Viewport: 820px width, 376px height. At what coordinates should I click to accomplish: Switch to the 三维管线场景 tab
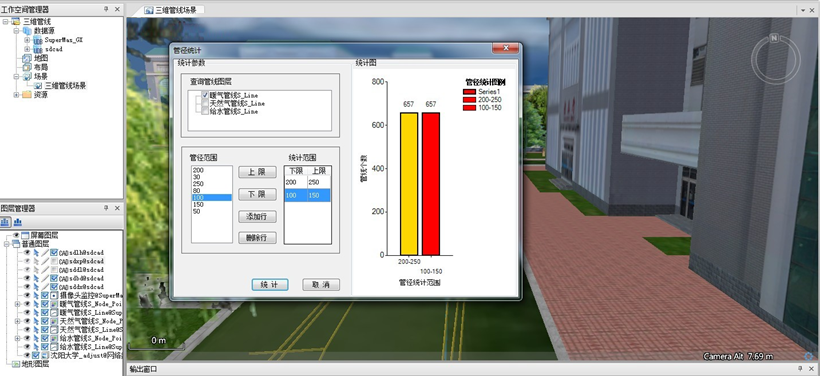pos(174,9)
